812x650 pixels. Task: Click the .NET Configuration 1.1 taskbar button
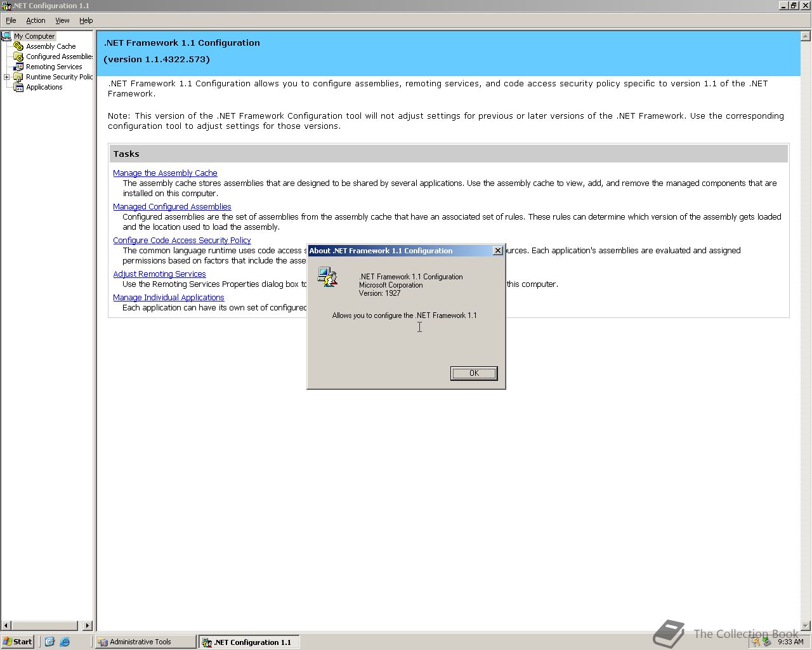click(249, 642)
